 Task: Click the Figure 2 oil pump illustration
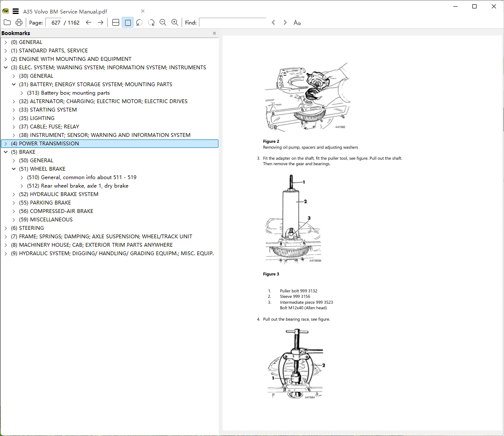click(307, 97)
